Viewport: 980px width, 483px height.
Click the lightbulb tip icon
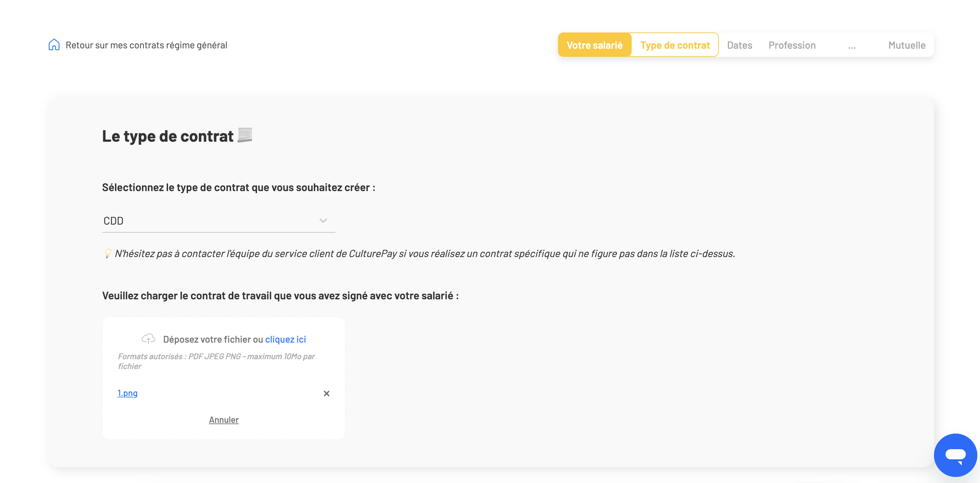pos(108,253)
